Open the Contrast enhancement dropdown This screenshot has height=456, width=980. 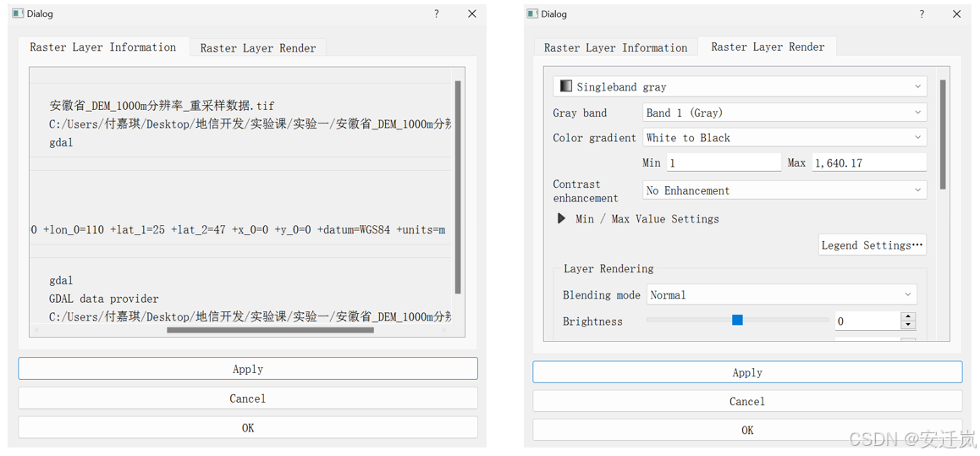tap(784, 190)
